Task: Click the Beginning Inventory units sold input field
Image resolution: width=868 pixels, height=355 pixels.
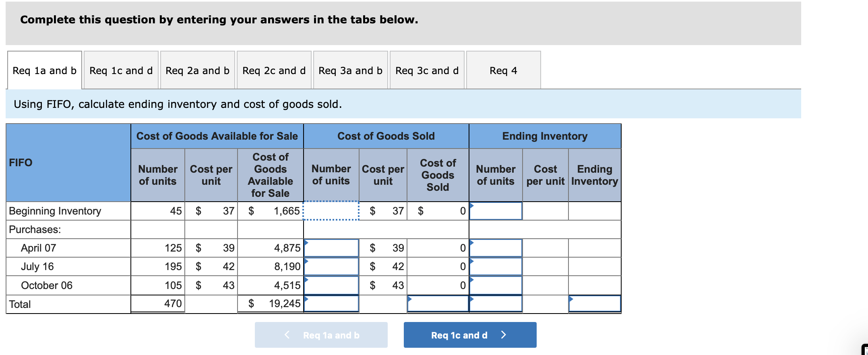Action: pyautogui.click(x=331, y=211)
